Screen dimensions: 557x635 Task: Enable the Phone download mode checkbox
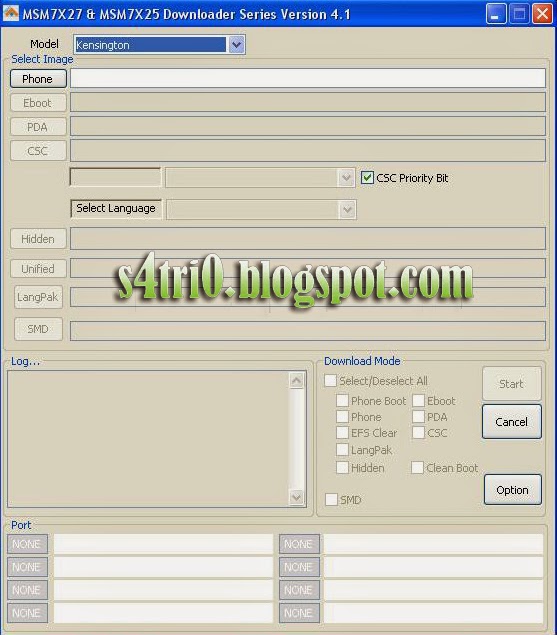tap(342, 416)
